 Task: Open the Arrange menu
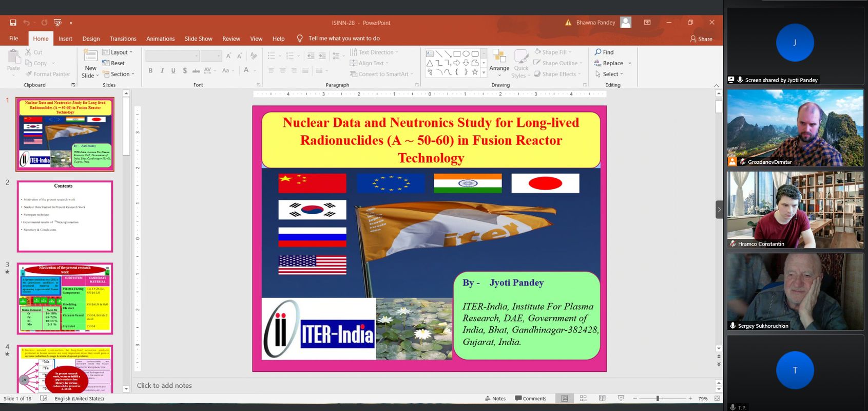pos(499,62)
